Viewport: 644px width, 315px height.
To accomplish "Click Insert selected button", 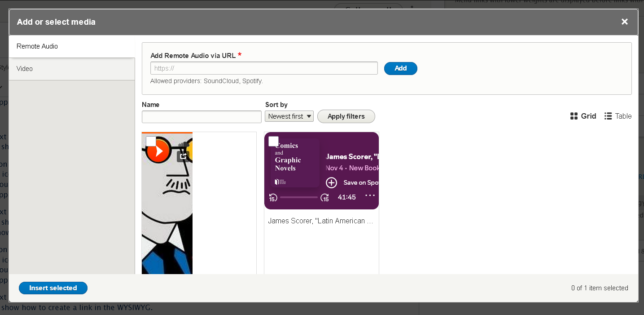I will point(53,288).
